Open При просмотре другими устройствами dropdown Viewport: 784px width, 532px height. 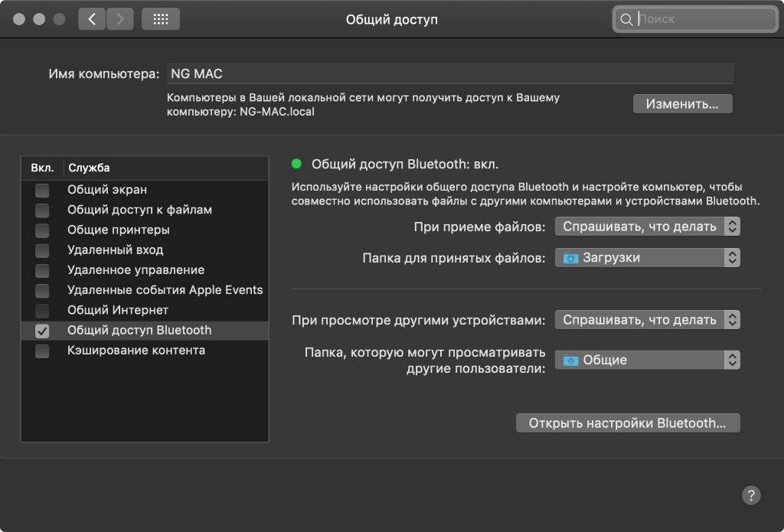(647, 320)
